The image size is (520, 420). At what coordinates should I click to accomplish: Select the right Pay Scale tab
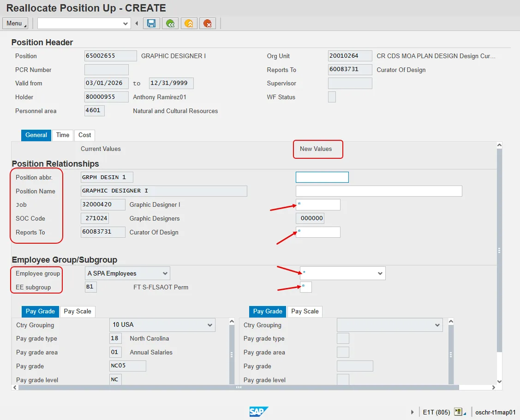[305, 312]
